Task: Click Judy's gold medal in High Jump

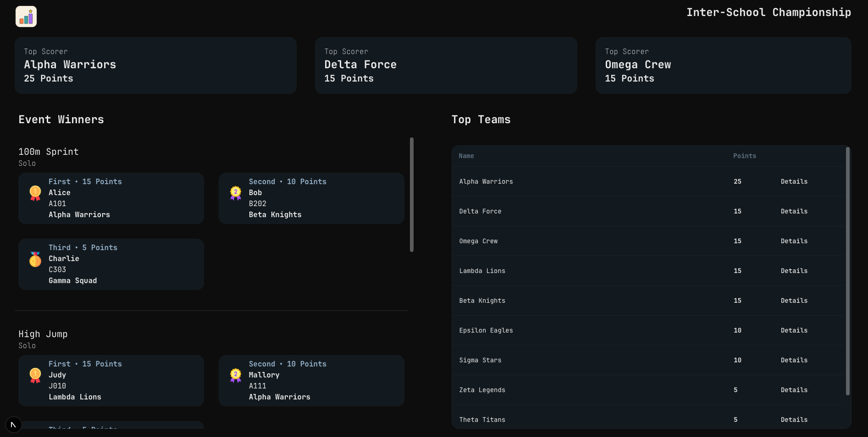Action: [x=35, y=375]
